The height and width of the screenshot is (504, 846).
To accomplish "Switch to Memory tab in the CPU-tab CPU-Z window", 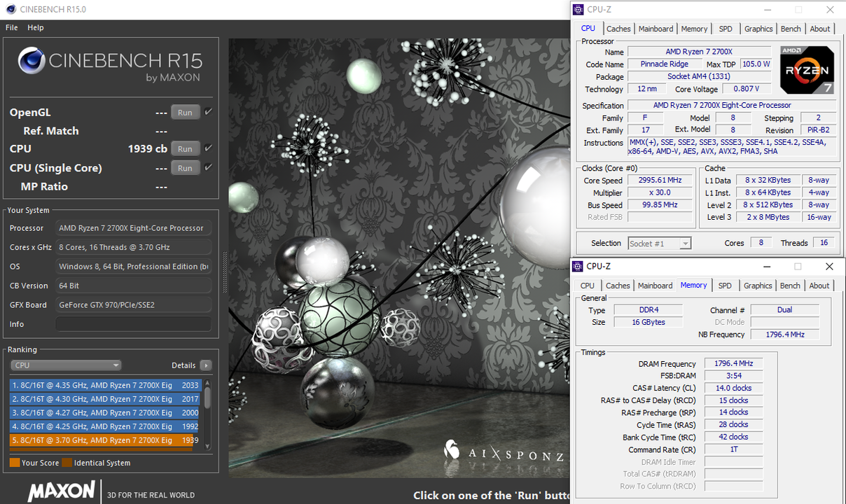I will coord(694,29).
